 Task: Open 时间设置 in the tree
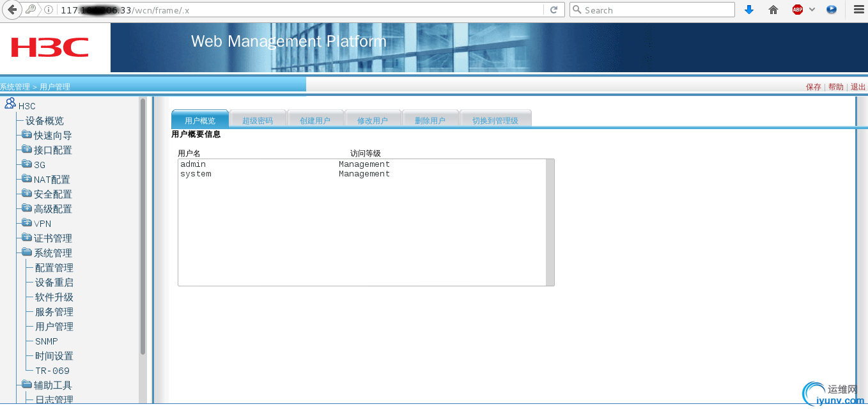(x=54, y=356)
